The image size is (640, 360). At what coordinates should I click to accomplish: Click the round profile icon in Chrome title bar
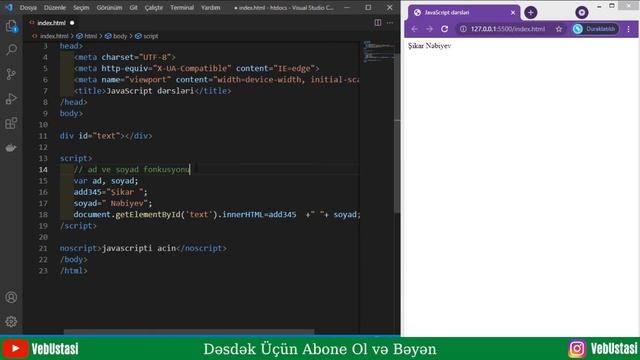(582, 13)
